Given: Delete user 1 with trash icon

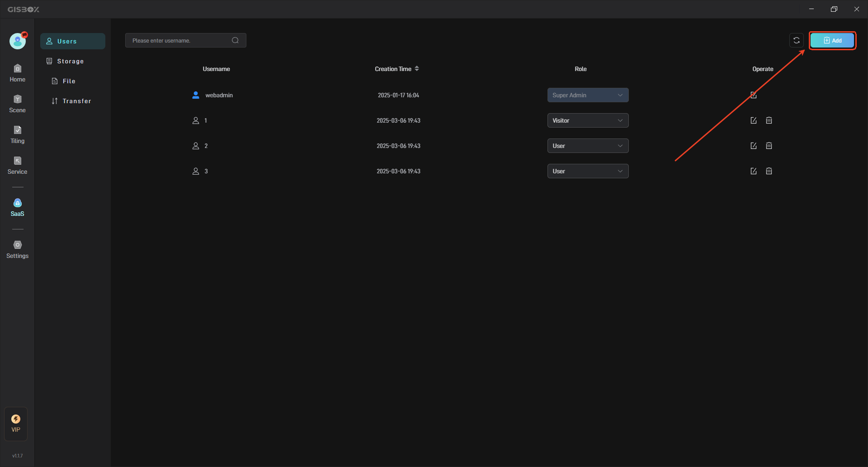Looking at the screenshot, I should 769,120.
